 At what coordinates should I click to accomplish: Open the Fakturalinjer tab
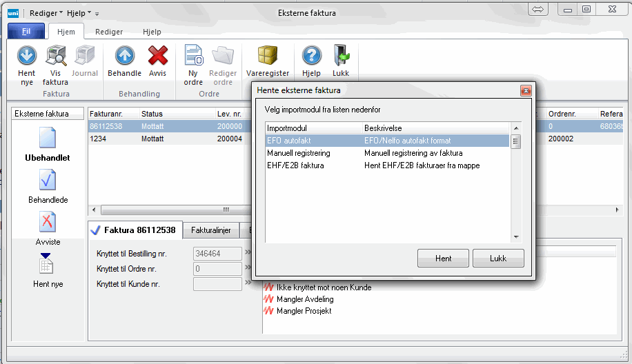point(211,230)
